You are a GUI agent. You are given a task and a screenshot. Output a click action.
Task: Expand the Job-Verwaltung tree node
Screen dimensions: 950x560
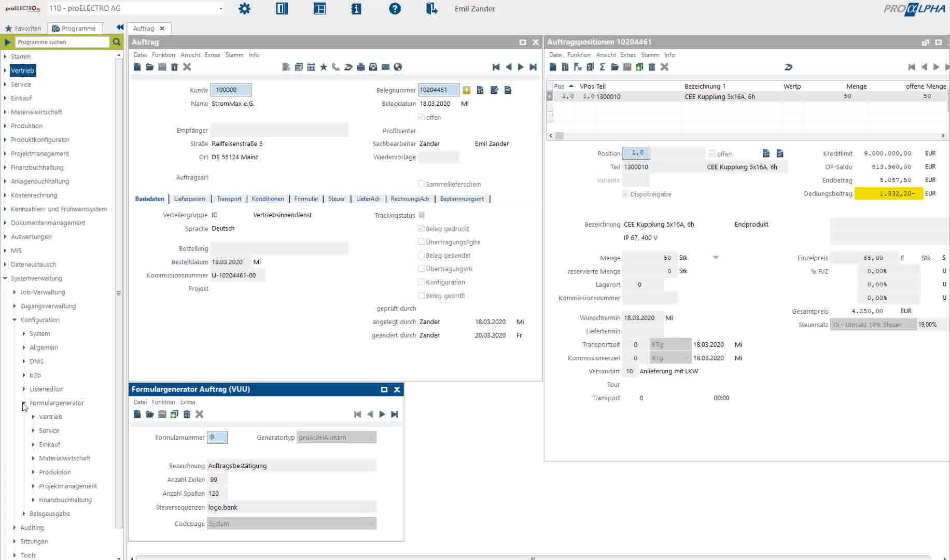pyautogui.click(x=15, y=292)
